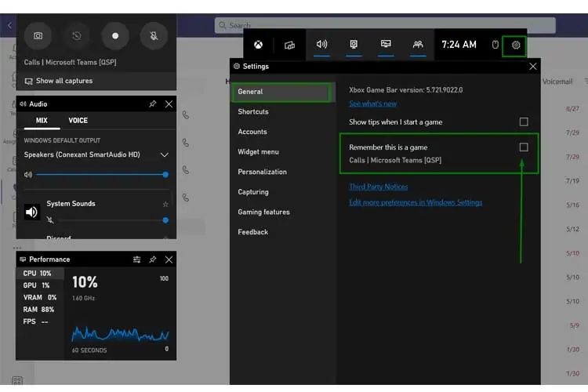Click Edit more preferences in Windows Settings
This screenshot has width=588, height=392.
pyautogui.click(x=416, y=202)
